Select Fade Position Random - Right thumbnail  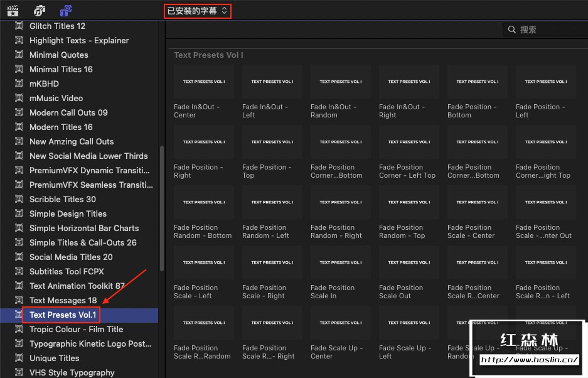[x=341, y=202]
